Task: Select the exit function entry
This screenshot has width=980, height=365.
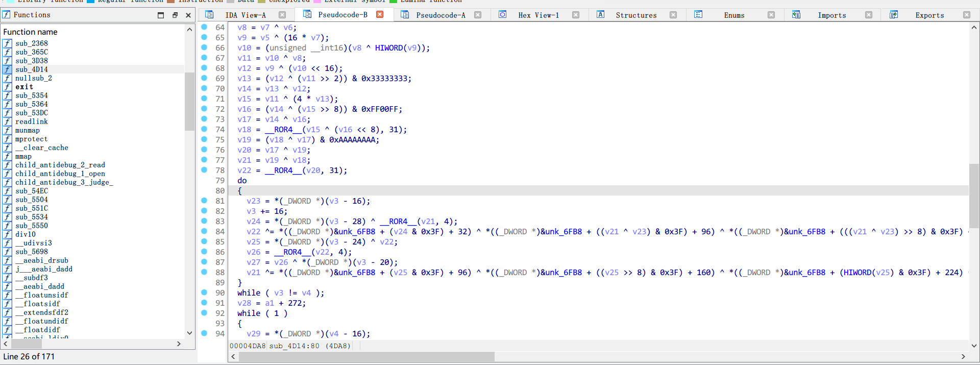Action: [24, 87]
